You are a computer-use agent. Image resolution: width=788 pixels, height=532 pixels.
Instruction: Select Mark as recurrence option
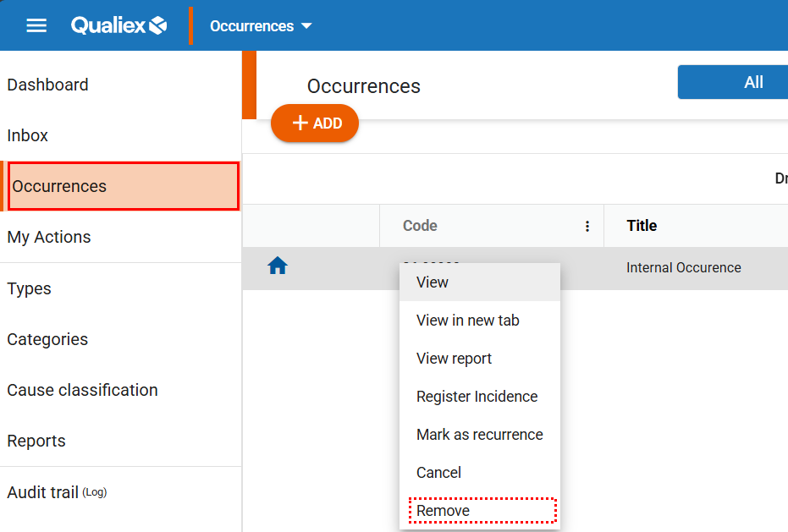point(479,435)
